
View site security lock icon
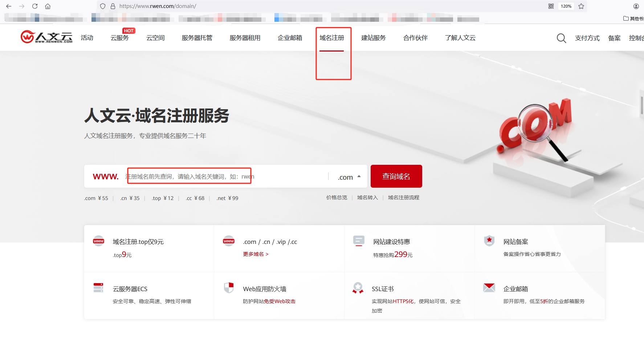[x=113, y=6]
